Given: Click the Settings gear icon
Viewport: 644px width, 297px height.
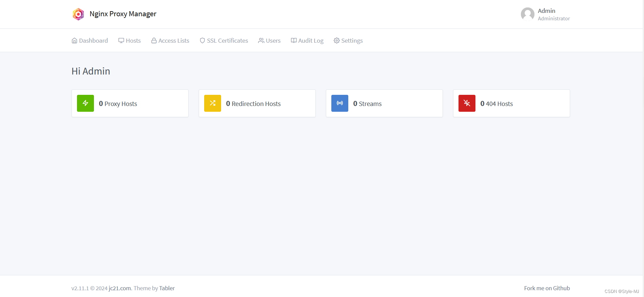Looking at the screenshot, I should click(x=337, y=41).
